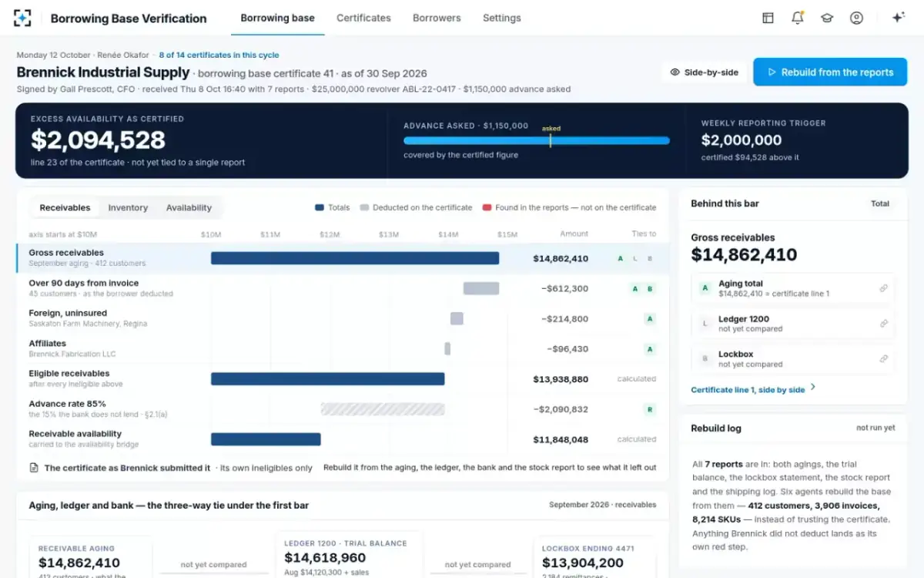Viewport: 924px width, 578px height.
Task: Open the layout panel icon
Action: 768,18
